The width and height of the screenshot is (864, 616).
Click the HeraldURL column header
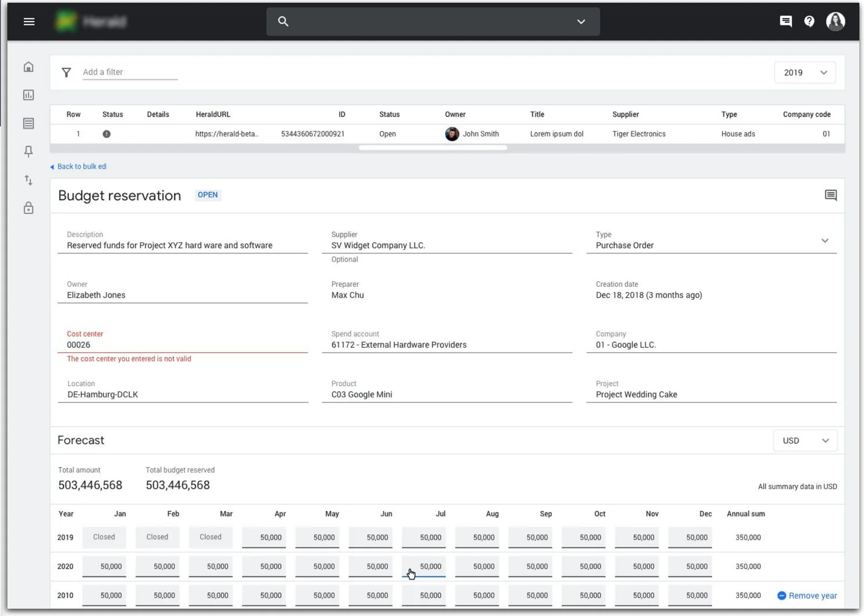213,114
